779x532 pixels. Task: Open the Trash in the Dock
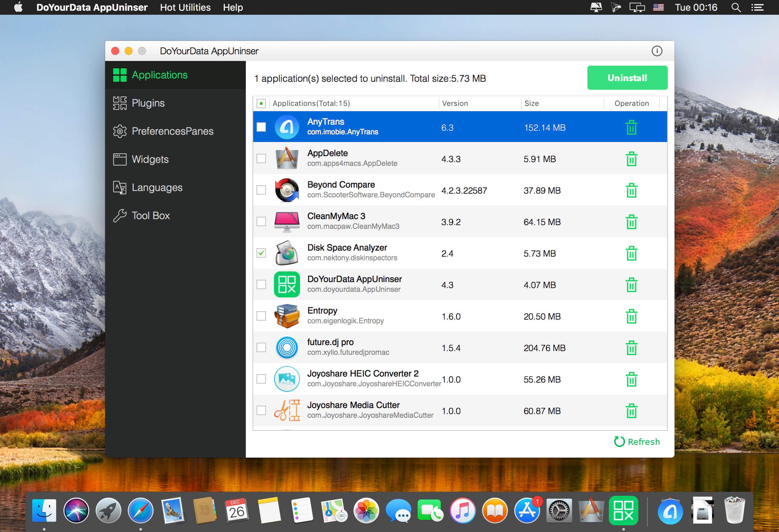(x=734, y=511)
